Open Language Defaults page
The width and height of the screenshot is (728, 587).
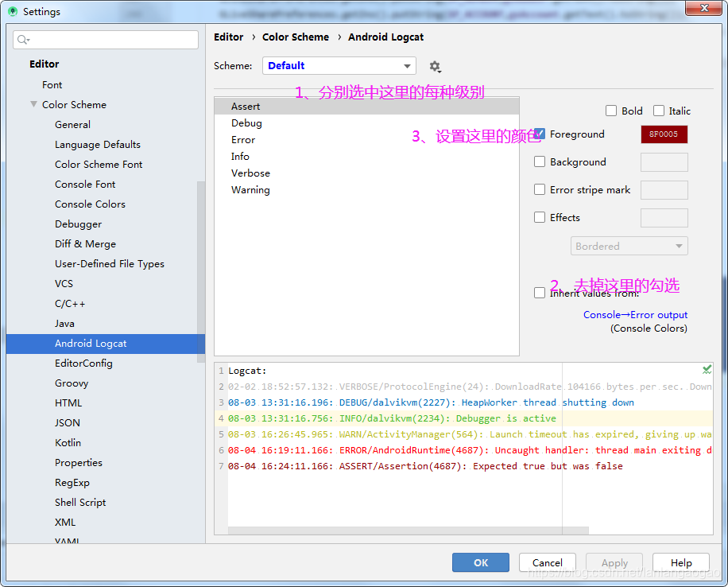[x=98, y=145]
